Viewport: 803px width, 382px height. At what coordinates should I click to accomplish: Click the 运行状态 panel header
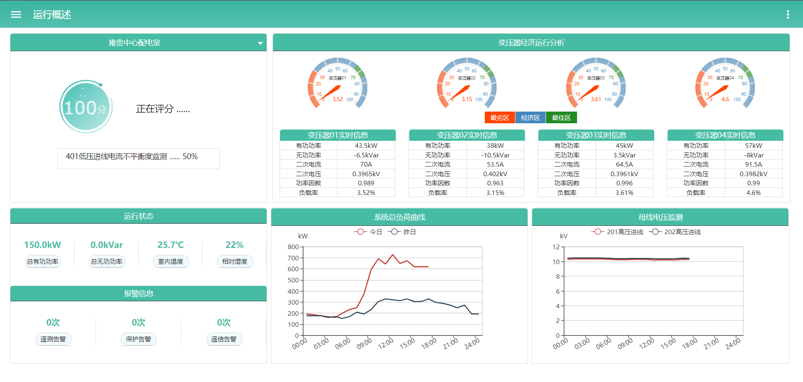(x=138, y=216)
